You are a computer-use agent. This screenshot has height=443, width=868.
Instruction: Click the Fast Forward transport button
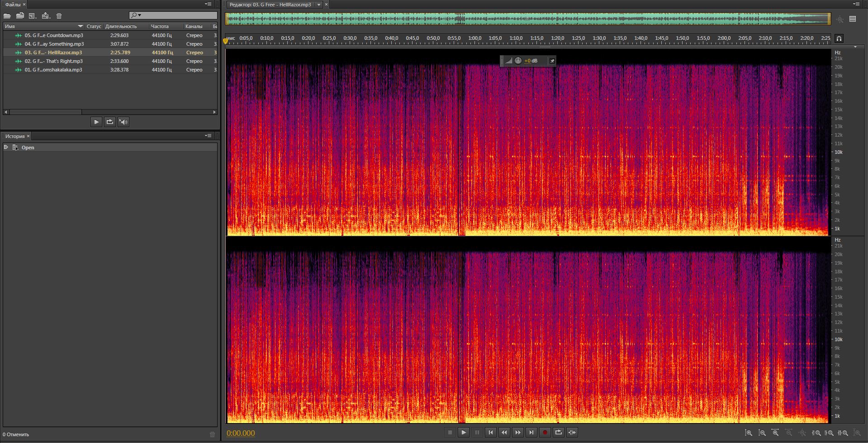point(517,433)
